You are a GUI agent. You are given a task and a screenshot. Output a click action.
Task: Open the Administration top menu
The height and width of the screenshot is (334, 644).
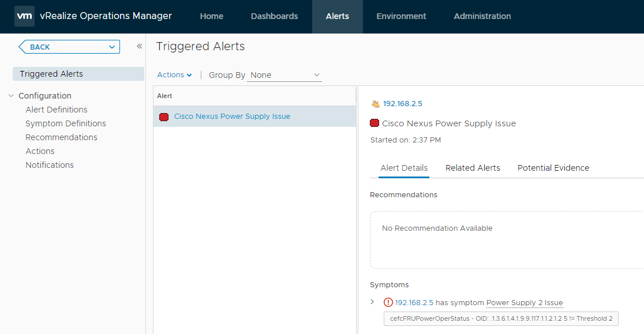482,16
